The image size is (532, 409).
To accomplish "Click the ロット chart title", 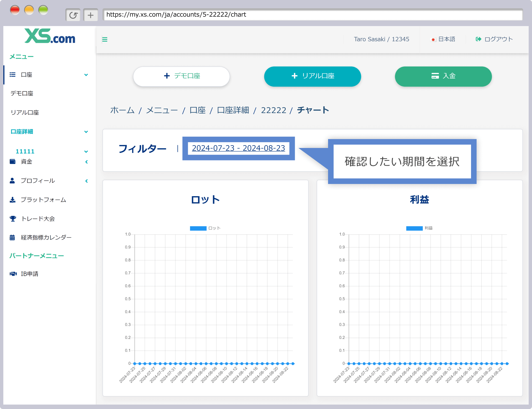I will [x=205, y=200].
